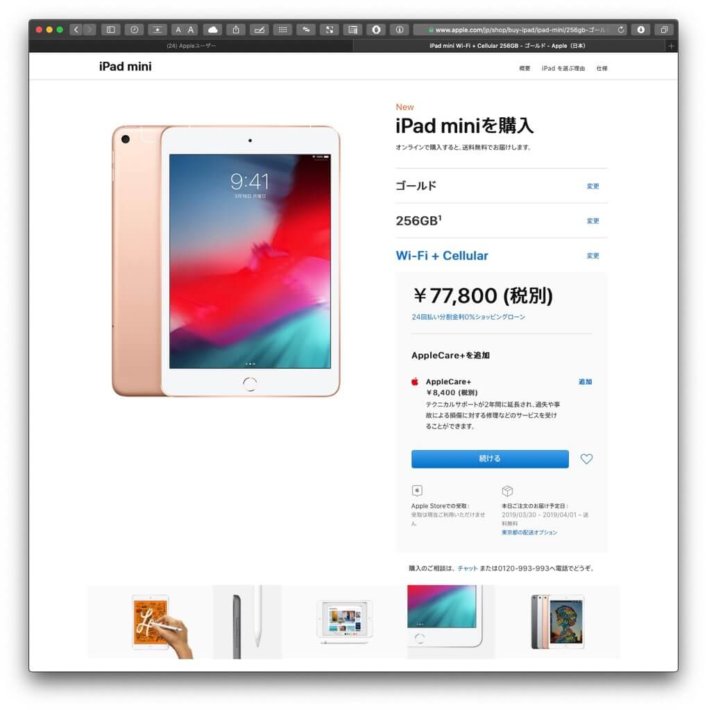Show tab overview icon

click(x=664, y=30)
